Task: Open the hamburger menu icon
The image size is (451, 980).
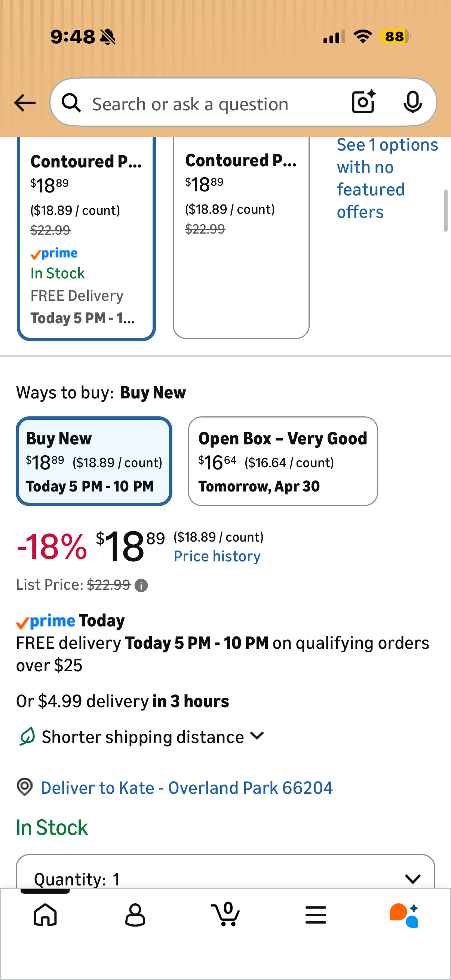Action: [x=316, y=915]
